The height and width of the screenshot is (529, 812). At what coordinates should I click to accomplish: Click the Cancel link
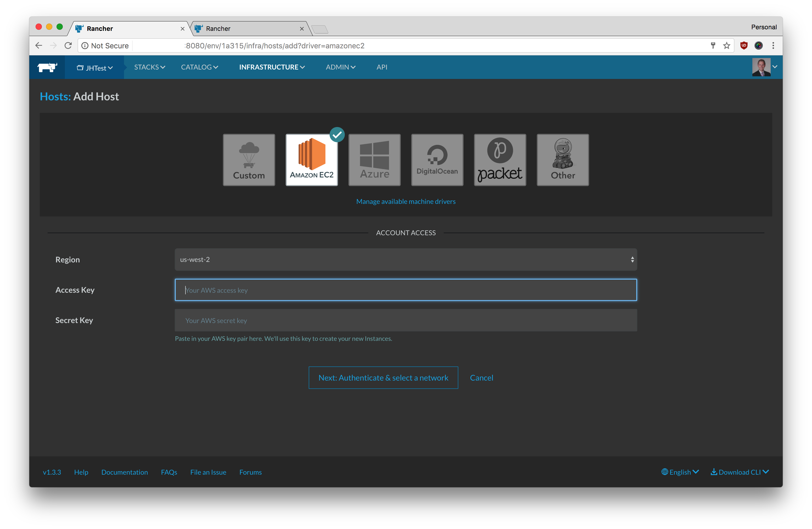[481, 378]
